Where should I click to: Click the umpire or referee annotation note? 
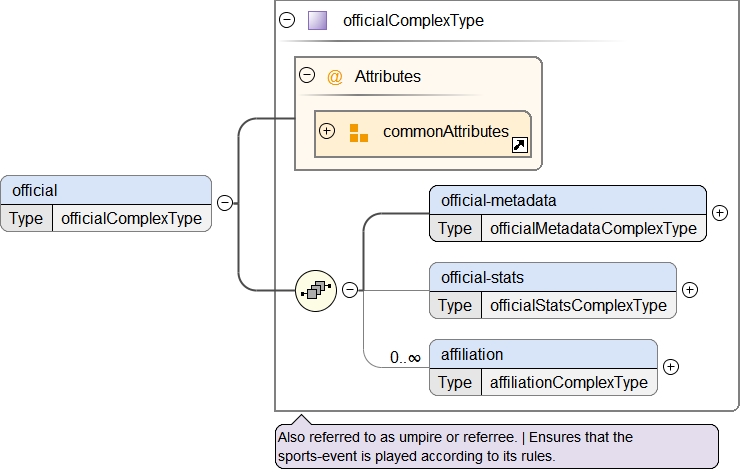click(x=496, y=446)
